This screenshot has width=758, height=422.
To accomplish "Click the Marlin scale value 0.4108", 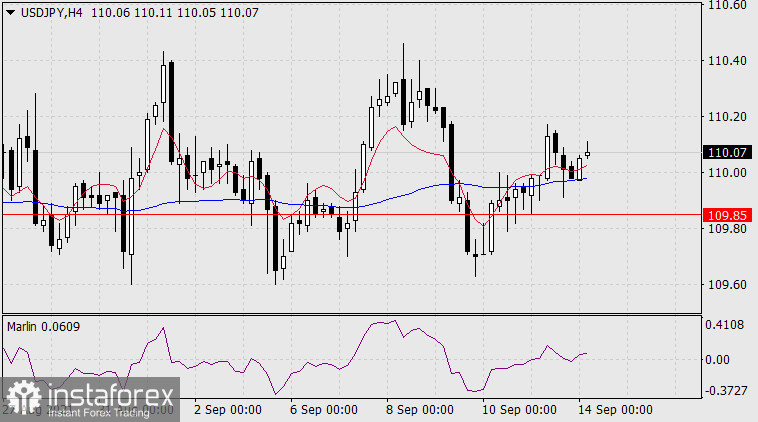I will (725, 325).
